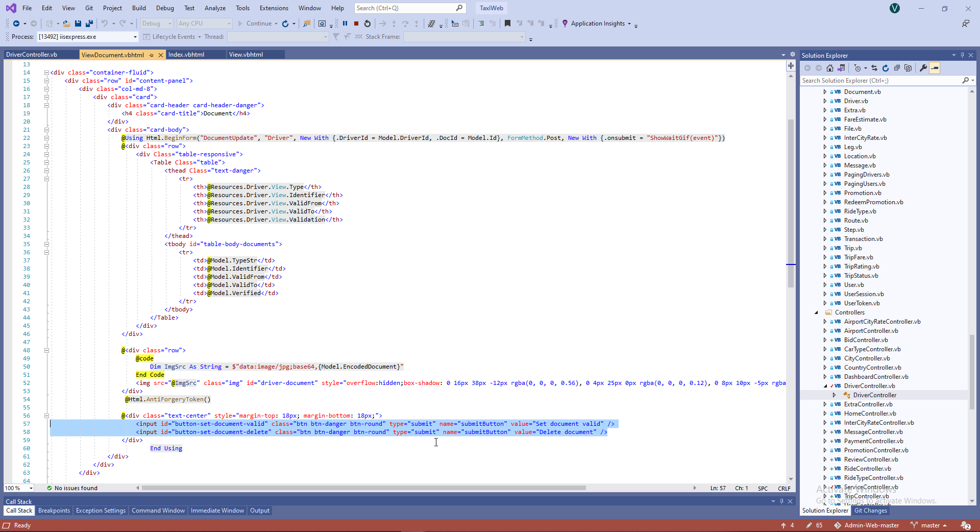Click the Search (Ctrl+Q) box
980x532 pixels.
click(x=410, y=8)
